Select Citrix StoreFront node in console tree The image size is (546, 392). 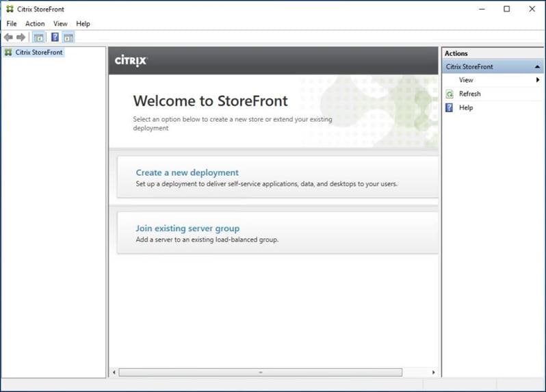38,52
